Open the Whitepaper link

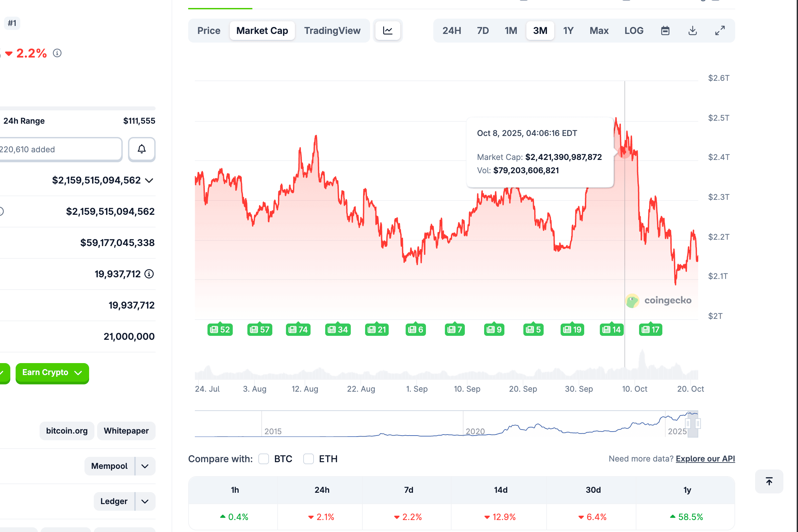click(x=126, y=431)
